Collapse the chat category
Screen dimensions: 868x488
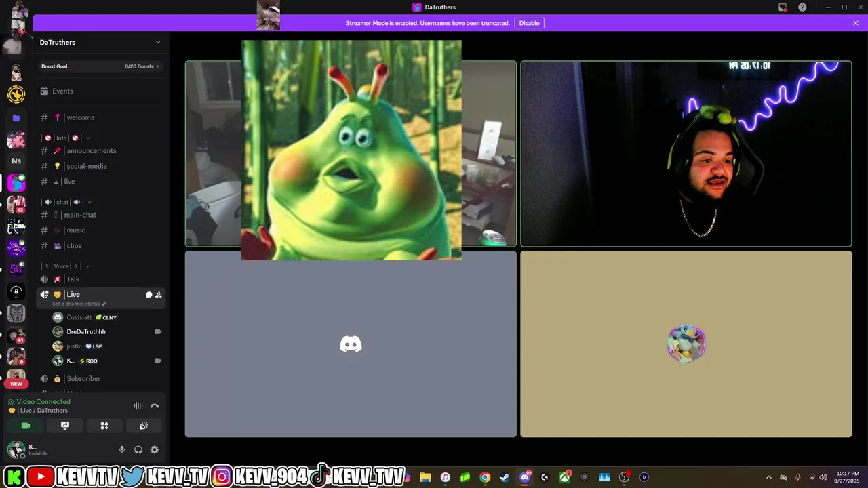[x=66, y=202]
